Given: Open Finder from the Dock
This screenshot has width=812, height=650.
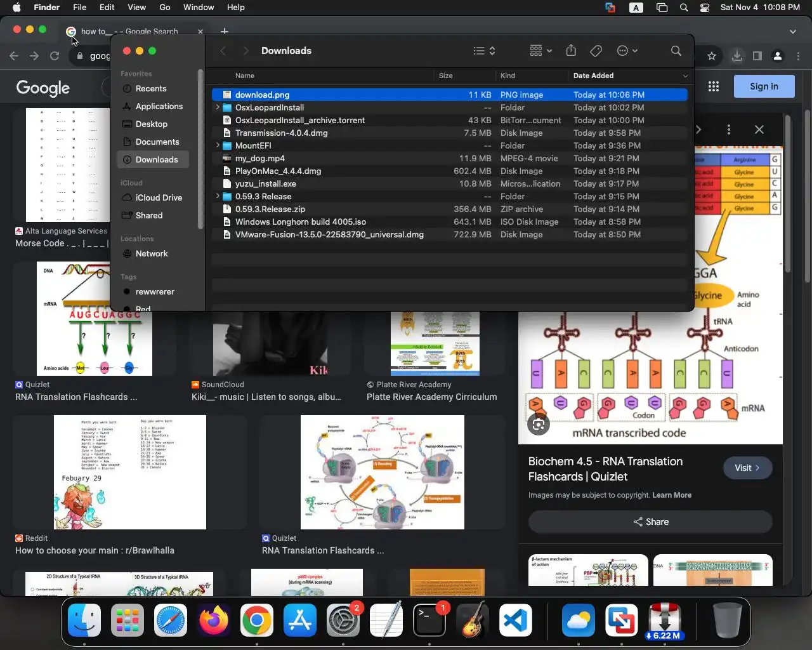Looking at the screenshot, I should [84, 620].
